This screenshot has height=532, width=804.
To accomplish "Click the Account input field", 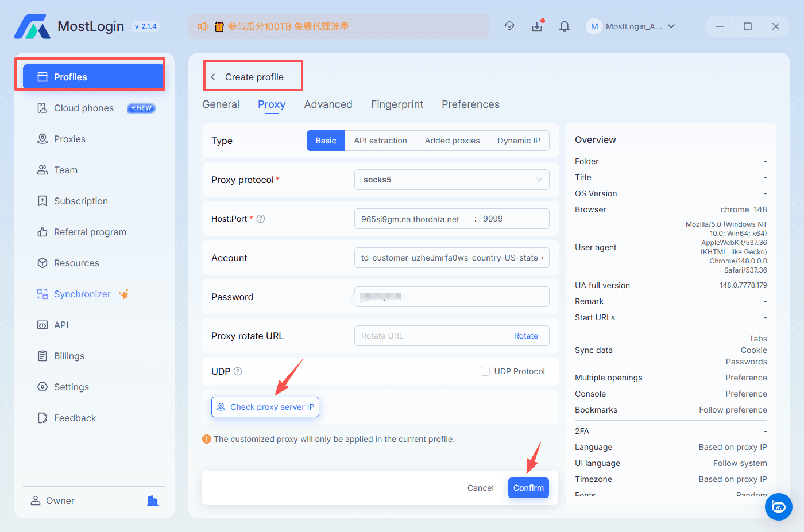I will (x=452, y=258).
